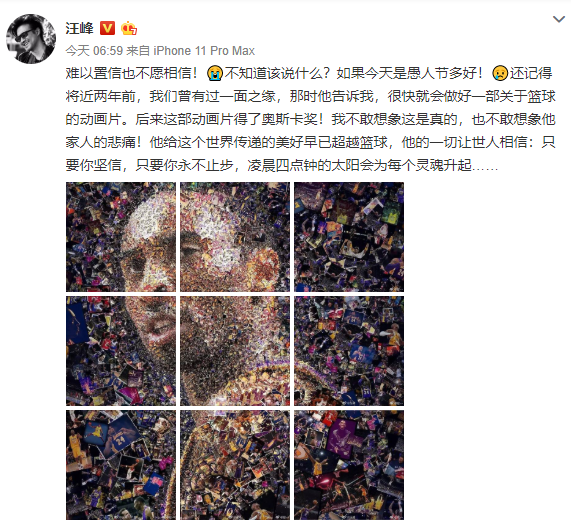The width and height of the screenshot is (571, 529).
Task: Click the orange V verified badge
Action: (107, 28)
